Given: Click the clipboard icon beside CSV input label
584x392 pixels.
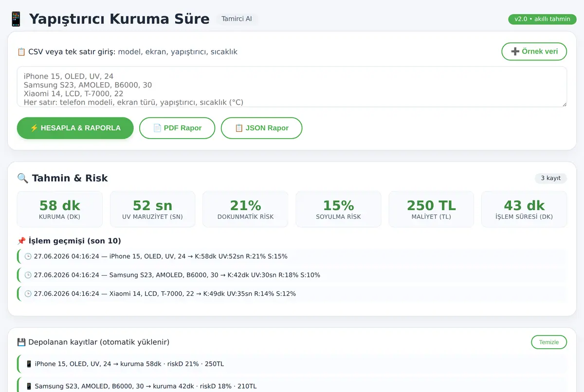Looking at the screenshot, I should click(21, 52).
